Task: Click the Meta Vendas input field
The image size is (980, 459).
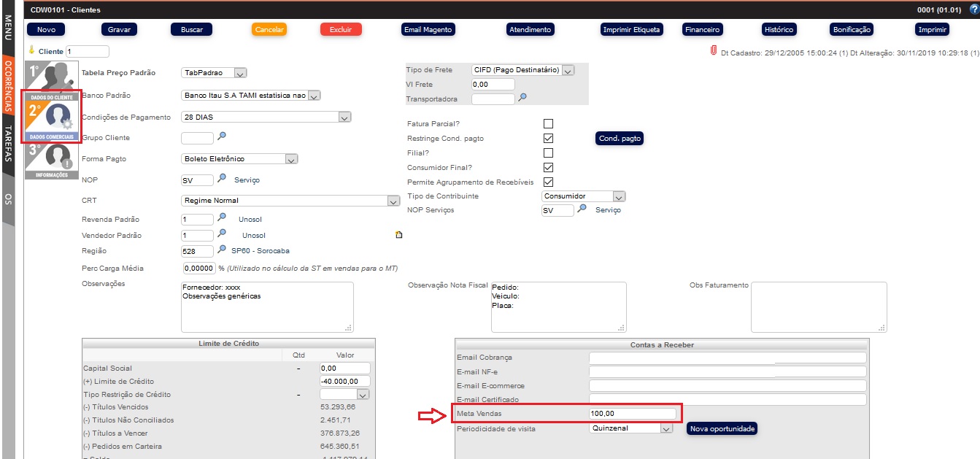Action: coord(632,414)
